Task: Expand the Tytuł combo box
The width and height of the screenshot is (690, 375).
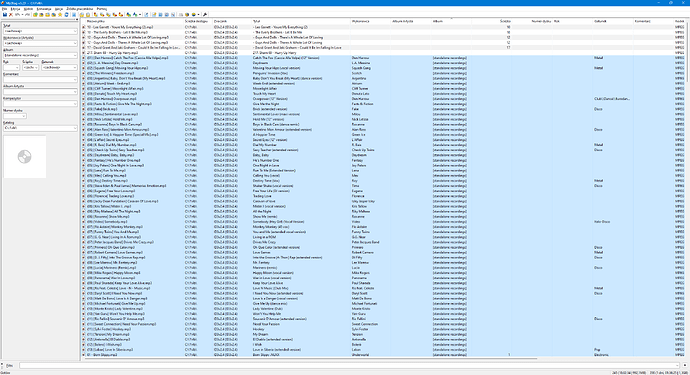Action: point(75,31)
